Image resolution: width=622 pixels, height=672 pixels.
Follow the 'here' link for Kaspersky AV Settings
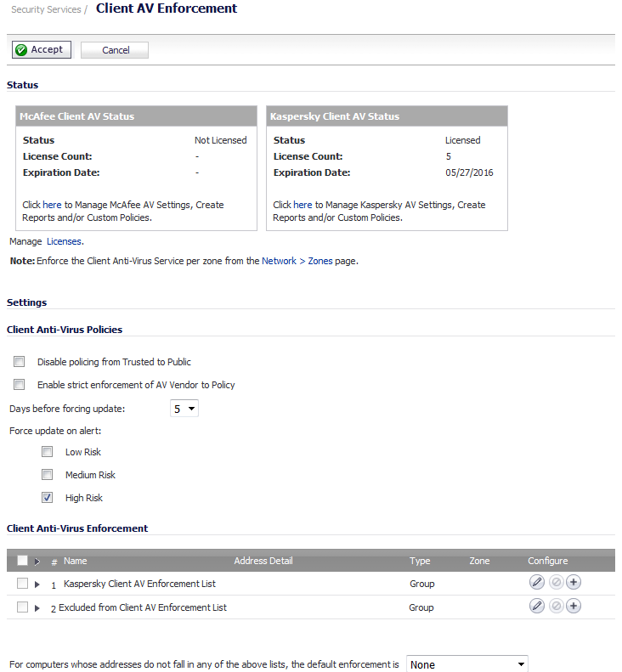pos(303,205)
